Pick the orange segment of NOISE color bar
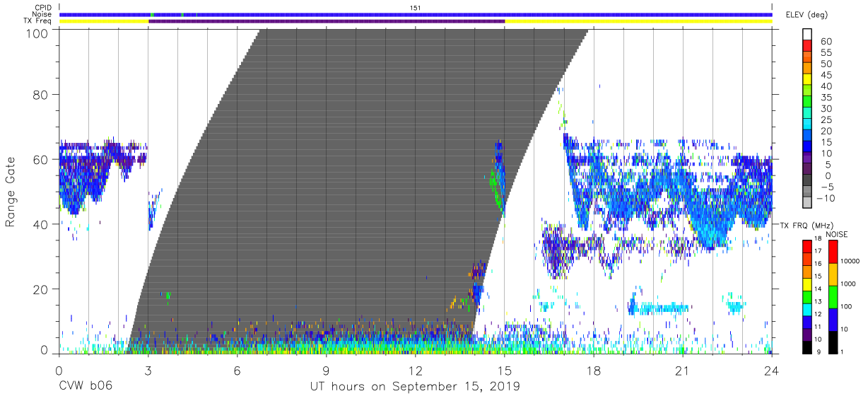The image size is (868, 401). point(833,274)
